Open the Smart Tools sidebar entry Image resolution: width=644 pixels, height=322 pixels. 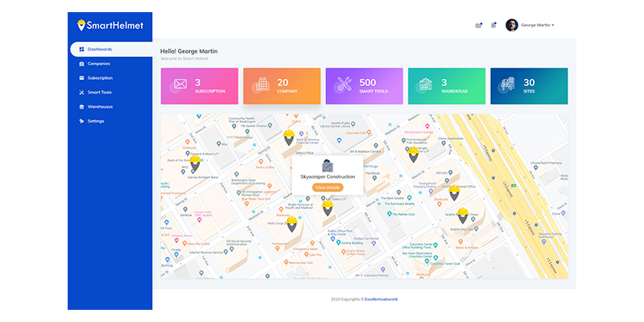pyautogui.click(x=99, y=93)
